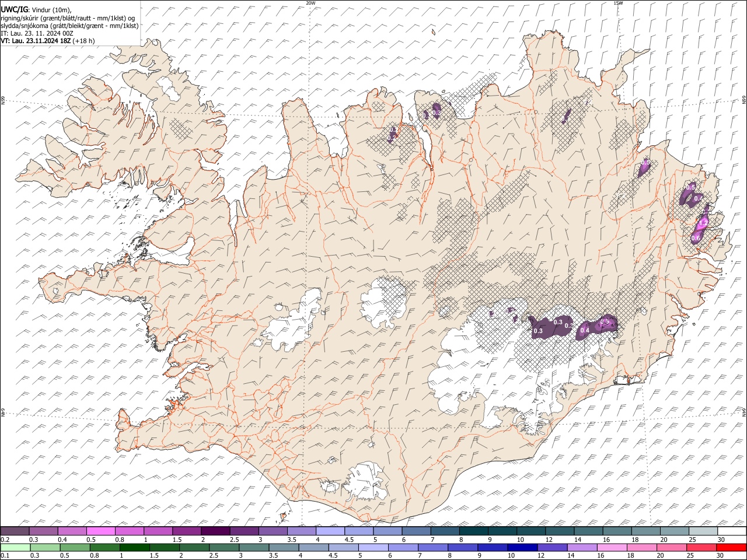Click the bottom-row red-pink swatch labeled 25
This screenshot has height=560, width=747.
701,547
